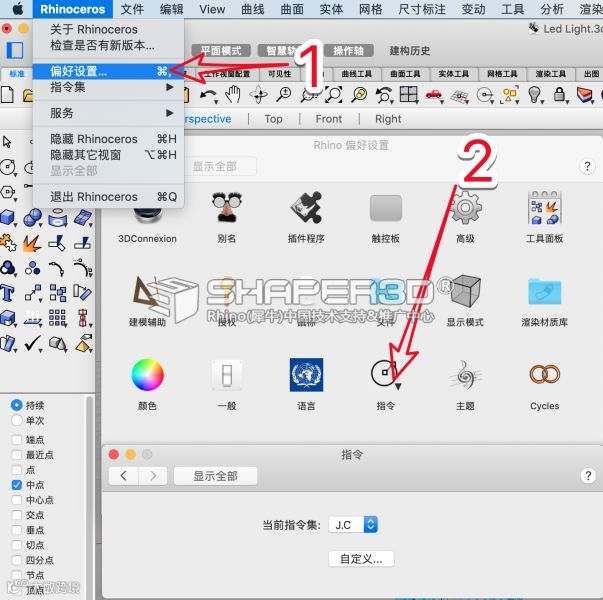This screenshot has width=603, height=600.
Task: Switch to the Top viewport tab
Action: (273, 119)
